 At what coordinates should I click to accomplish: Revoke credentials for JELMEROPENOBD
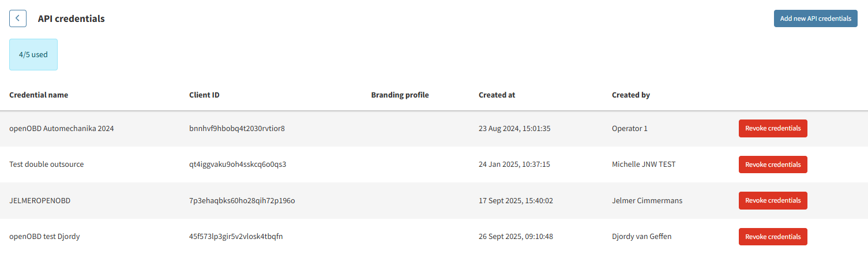click(772, 200)
